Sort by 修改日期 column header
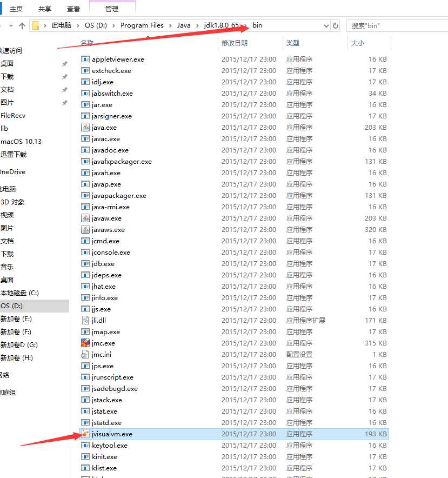Image resolution: width=448 pixels, height=478 pixels. [x=235, y=43]
